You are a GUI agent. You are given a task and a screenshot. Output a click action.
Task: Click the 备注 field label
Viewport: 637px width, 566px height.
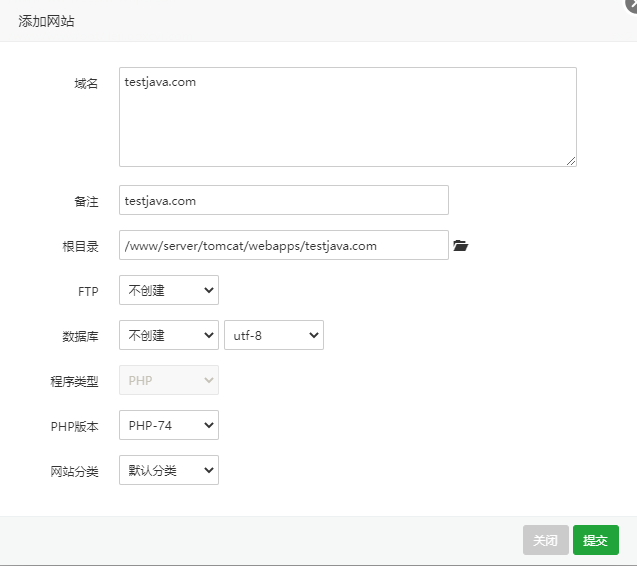coord(86,202)
